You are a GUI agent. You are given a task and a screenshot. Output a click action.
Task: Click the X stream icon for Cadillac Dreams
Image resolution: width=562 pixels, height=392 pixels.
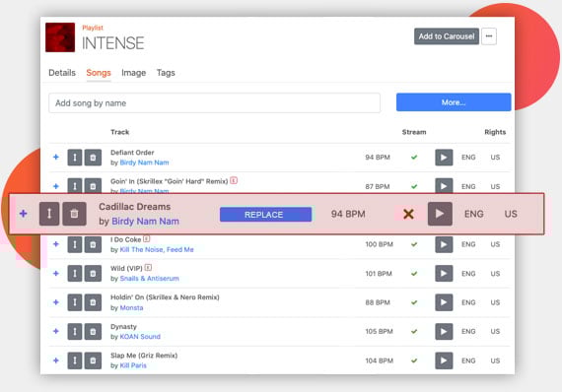[x=408, y=214]
